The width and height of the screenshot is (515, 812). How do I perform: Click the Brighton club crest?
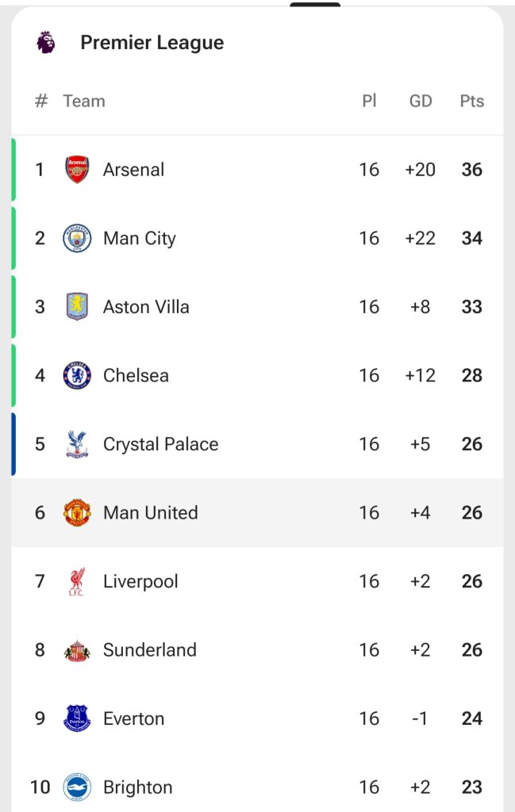pos(77,787)
